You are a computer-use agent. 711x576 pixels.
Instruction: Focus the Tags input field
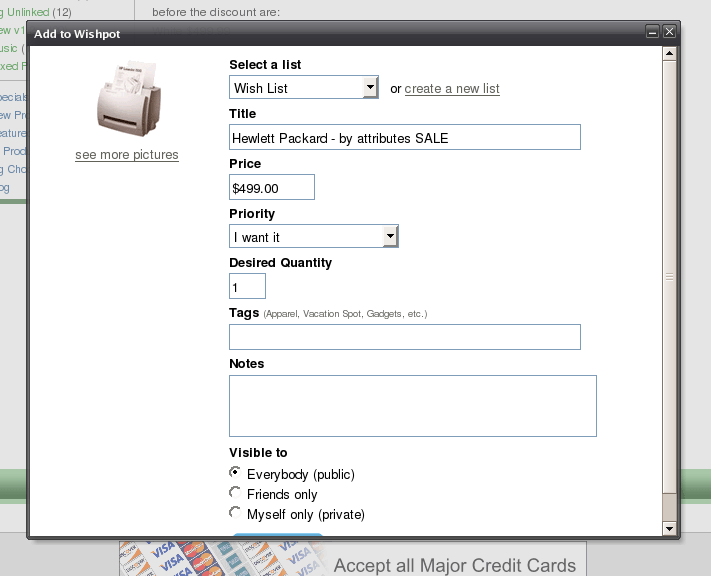coord(404,337)
